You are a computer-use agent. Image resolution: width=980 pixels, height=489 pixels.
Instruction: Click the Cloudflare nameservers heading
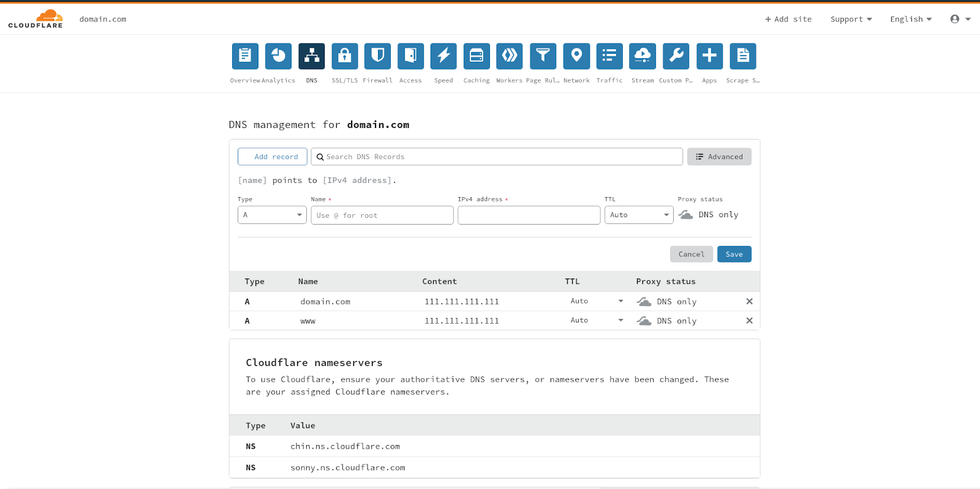[x=314, y=363]
